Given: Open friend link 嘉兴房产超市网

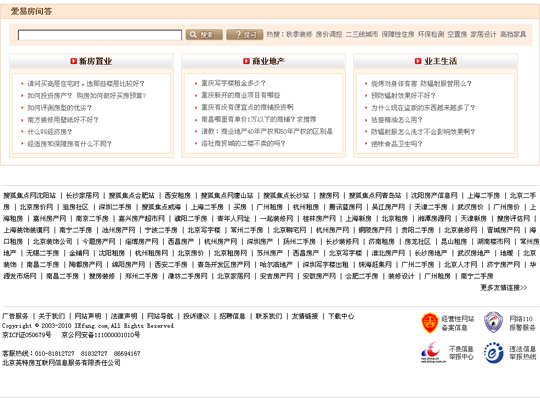Looking at the screenshot, I should (x=142, y=219).
